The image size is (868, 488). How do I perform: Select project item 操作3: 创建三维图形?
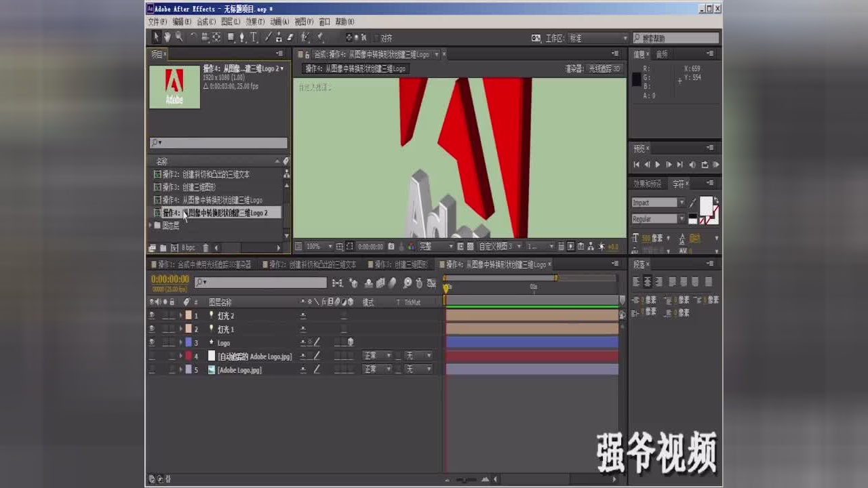click(x=189, y=187)
